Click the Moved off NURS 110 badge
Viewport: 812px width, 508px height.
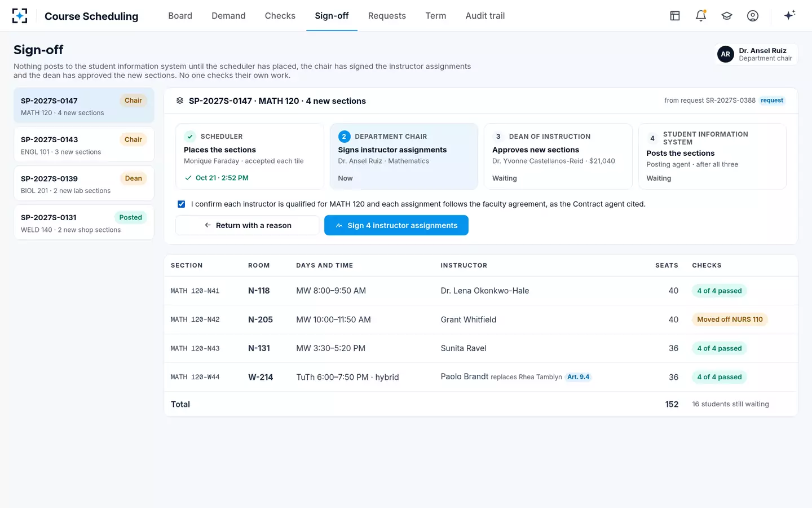pos(730,319)
